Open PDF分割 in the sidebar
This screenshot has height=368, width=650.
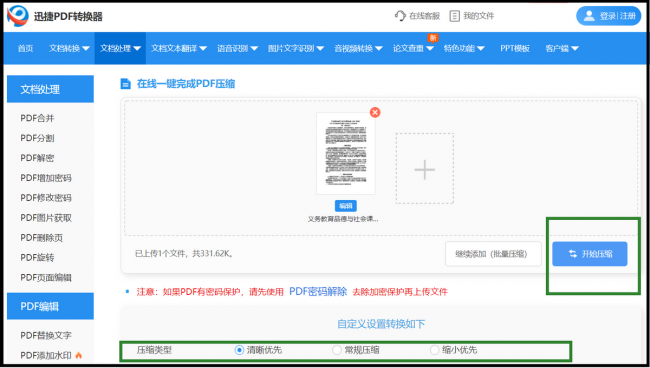coord(37,138)
